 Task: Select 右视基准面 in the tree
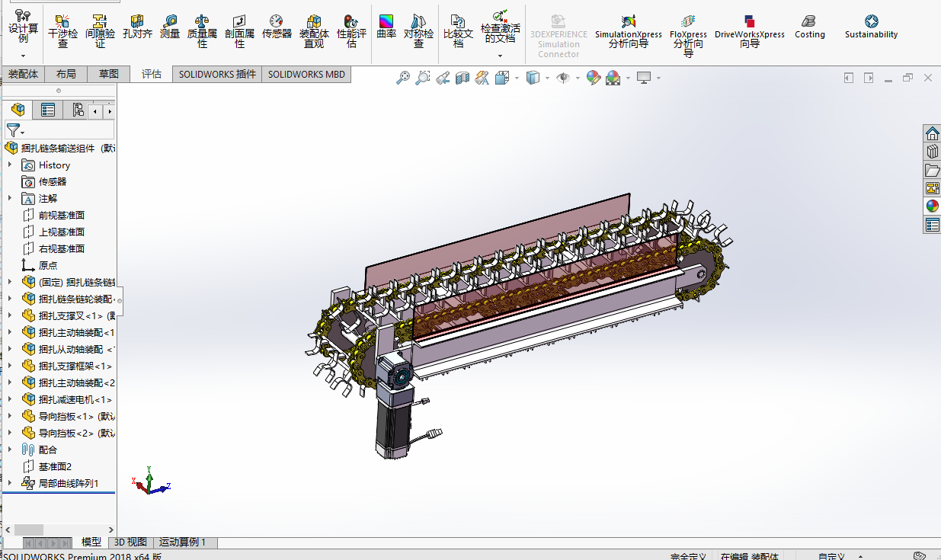tap(62, 248)
